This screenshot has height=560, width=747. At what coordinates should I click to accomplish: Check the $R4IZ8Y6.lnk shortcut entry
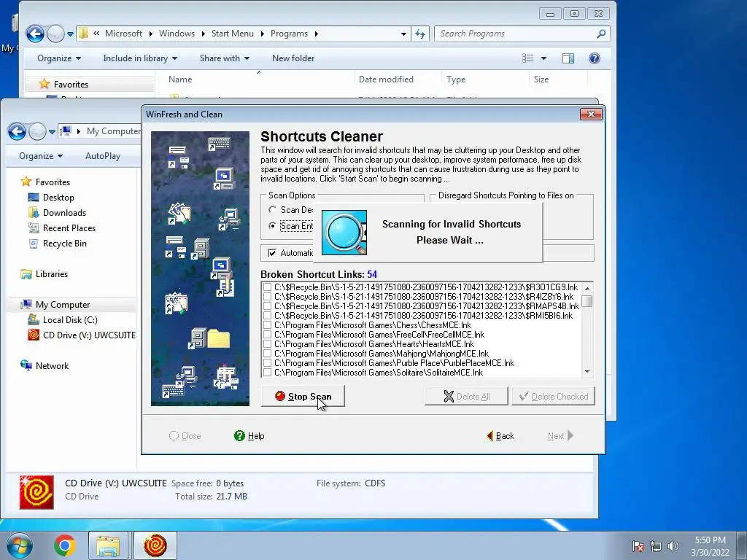(x=267, y=297)
